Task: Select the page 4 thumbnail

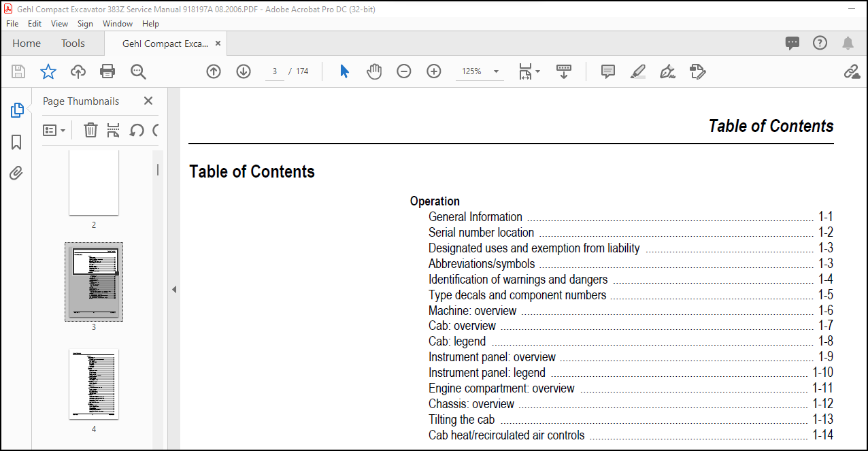Action: coord(94,384)
